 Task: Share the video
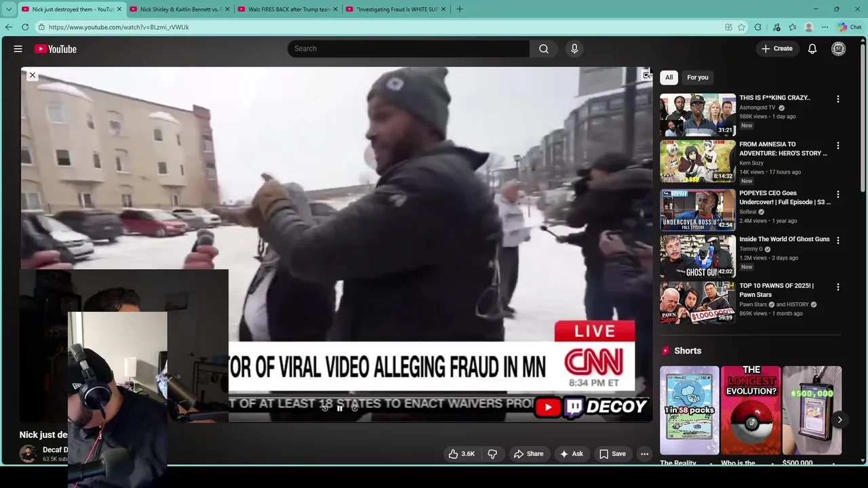point(528,454)
